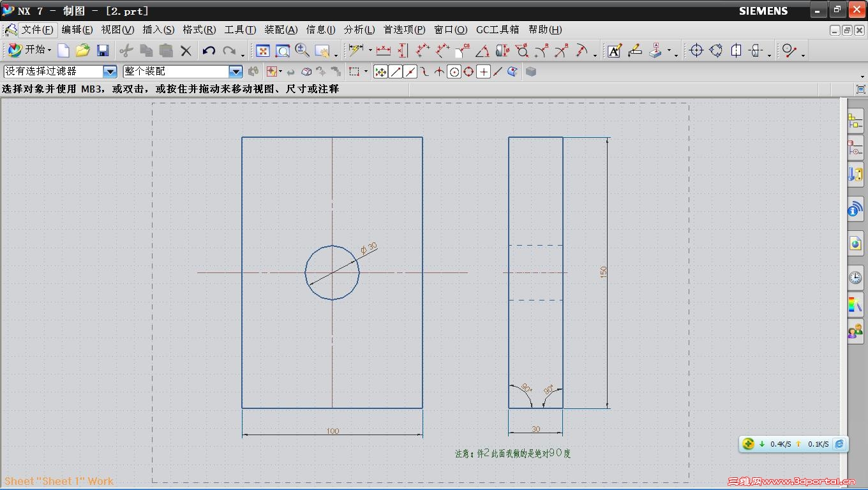Open the Assembly Navigator side tab
The height and width of the screenshot is (490, 868).
pyautogui.click(x=855, y=121)
